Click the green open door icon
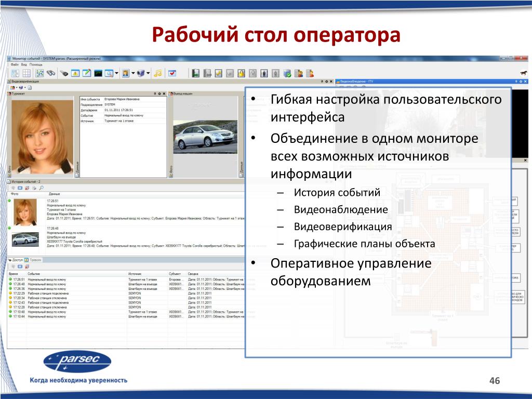 click(195, 73)
